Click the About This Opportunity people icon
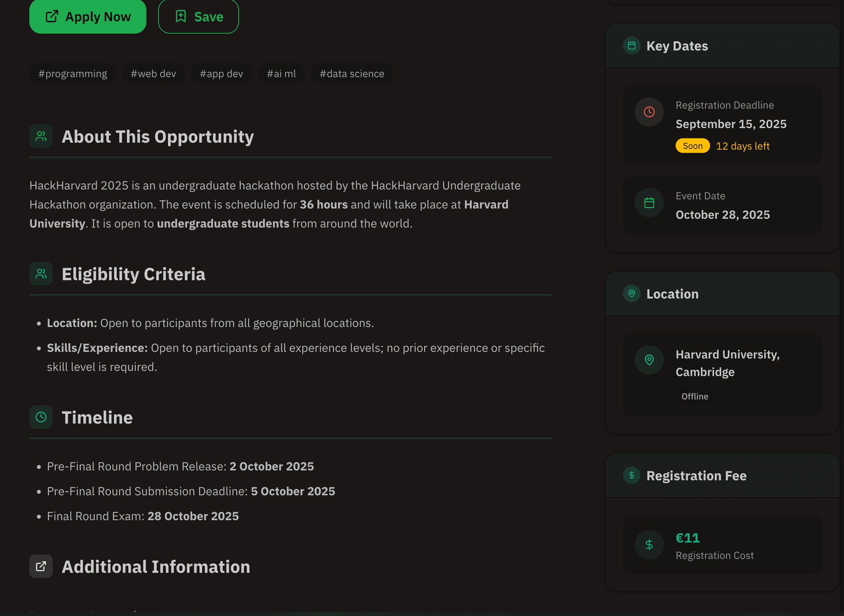 click(x=41, y=136)
